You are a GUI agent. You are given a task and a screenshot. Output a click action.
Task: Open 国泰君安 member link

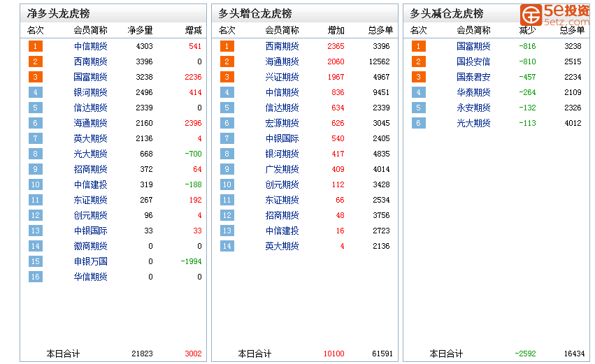pyautogui.click(x=473, y=77)
